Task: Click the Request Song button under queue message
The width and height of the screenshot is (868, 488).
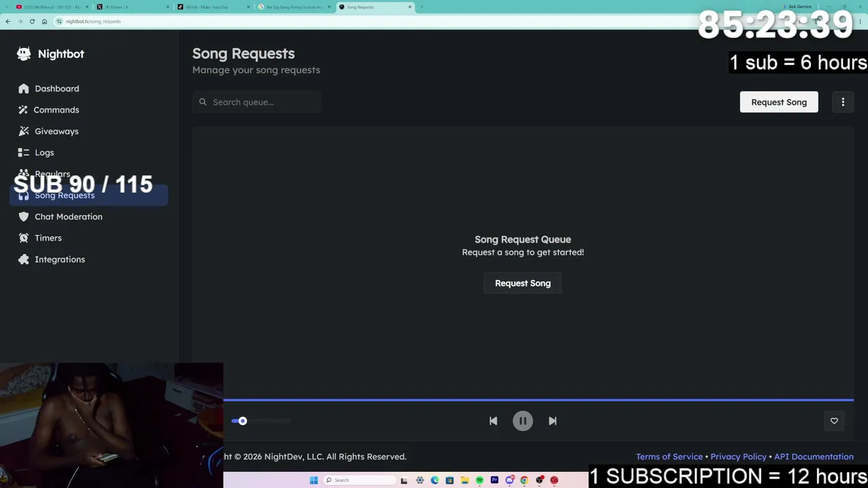Action: coord(523,283)
